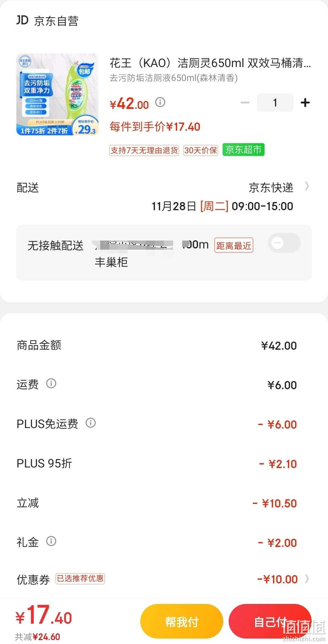Decrease quantity with the minus button
The height and width of the screenshot is (644, 328).
(x=245, y=103)
